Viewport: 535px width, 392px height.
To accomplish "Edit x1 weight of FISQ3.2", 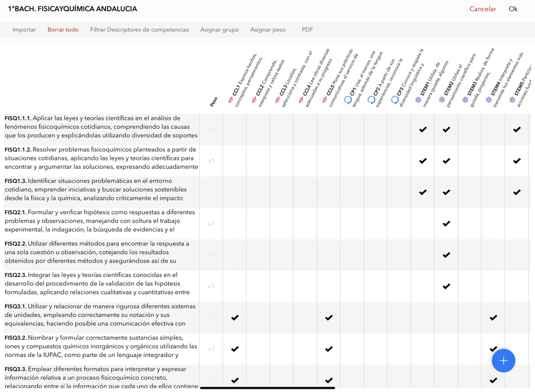I will click(211, 349).
